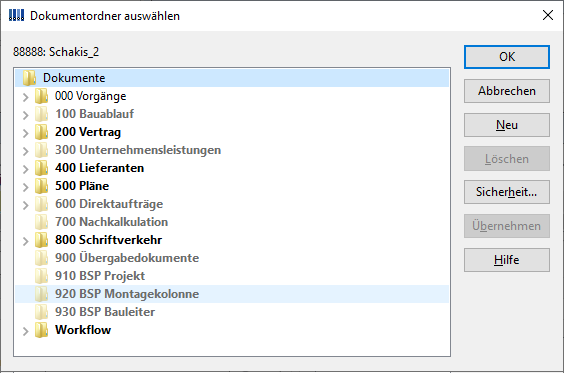Image resolution: width=564 pixels, height=373 pixels.
Task: Select 900 Übergabedokumente in the tree
Action: 127,258
